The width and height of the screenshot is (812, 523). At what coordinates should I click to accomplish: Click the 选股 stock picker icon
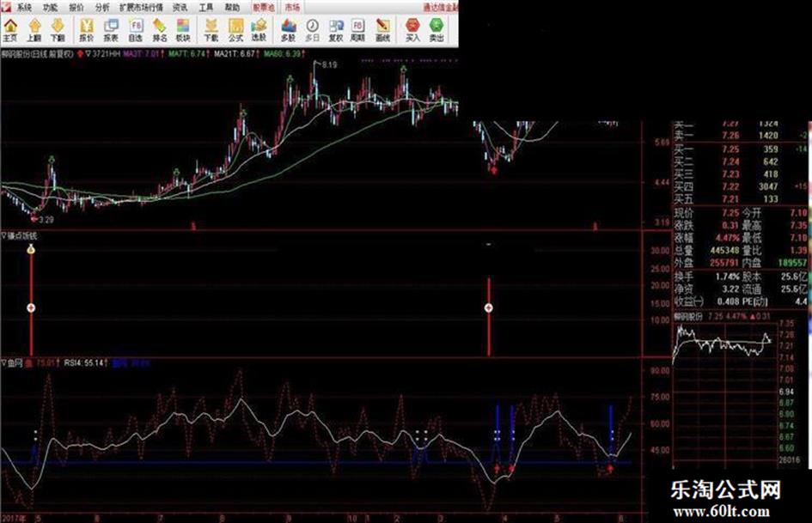(259, 30)
